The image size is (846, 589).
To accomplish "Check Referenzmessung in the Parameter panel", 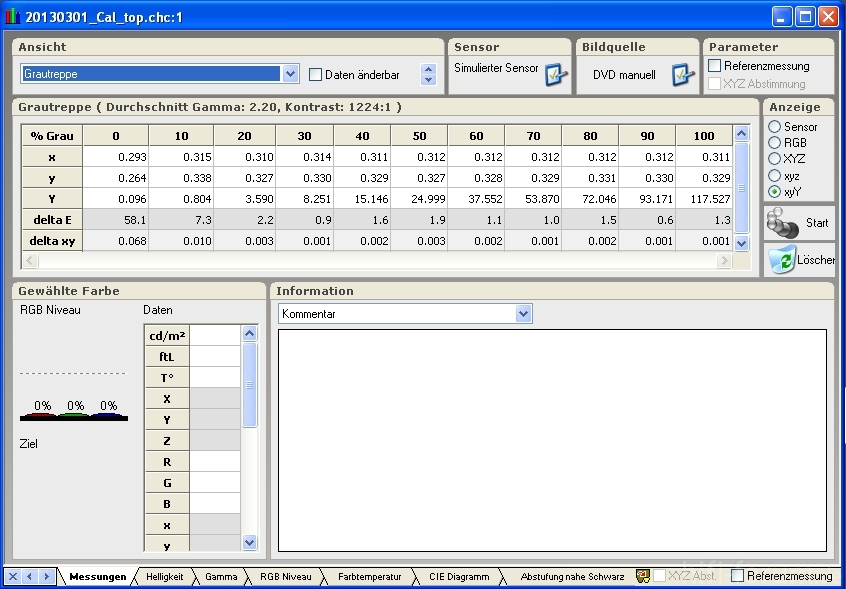I will click(715, 66).
